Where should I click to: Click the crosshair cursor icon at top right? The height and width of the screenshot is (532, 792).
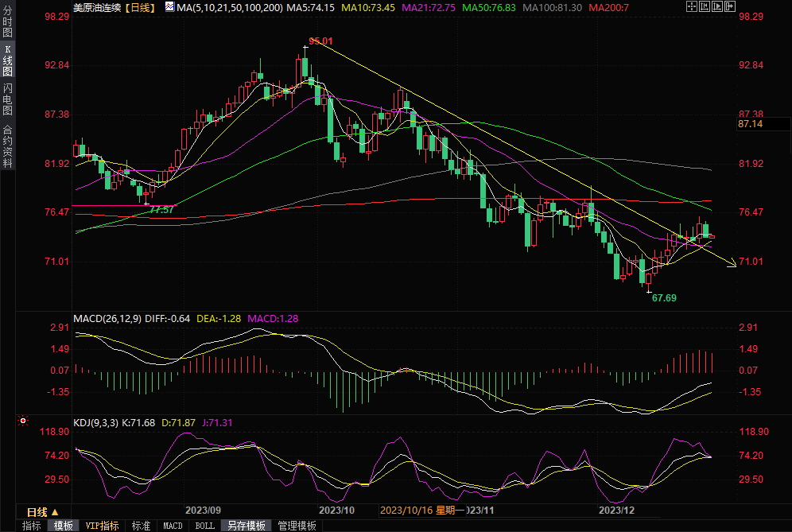coord(690,6)
